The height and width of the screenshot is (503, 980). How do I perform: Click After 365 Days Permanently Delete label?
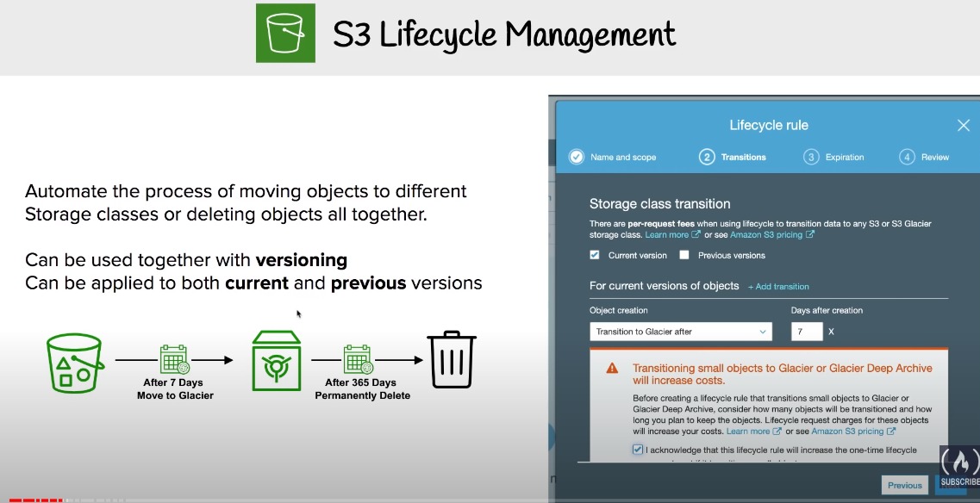coord(363,388)
